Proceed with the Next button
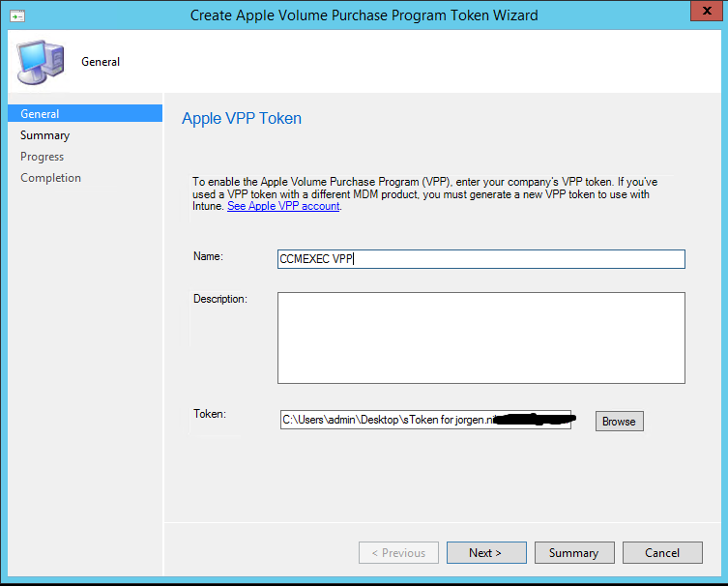The image size is (728, 586). tap(485, 553)
